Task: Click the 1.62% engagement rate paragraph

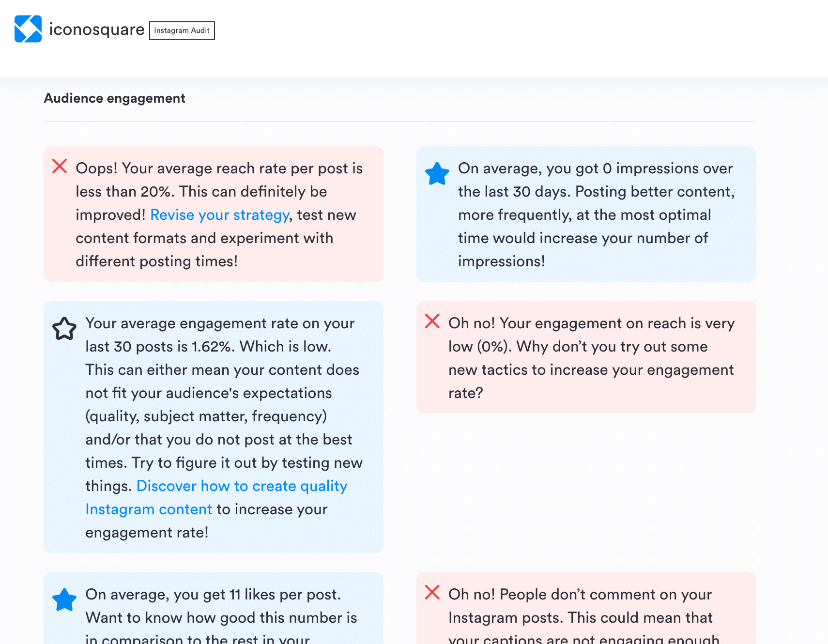Action: (x=223, y=393)
